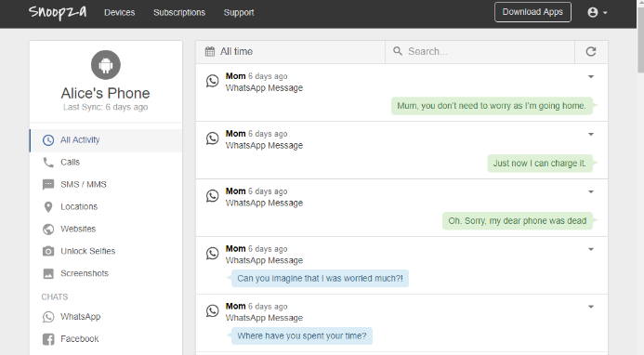Open Unlock Selfies section
This screenshot has height=355, width=644.
106,251
